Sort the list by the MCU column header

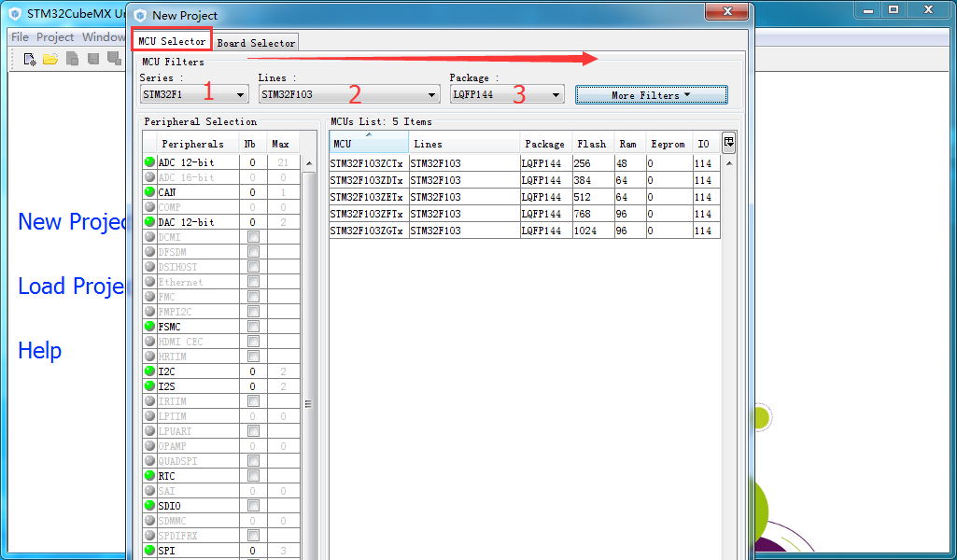(369, 144)
